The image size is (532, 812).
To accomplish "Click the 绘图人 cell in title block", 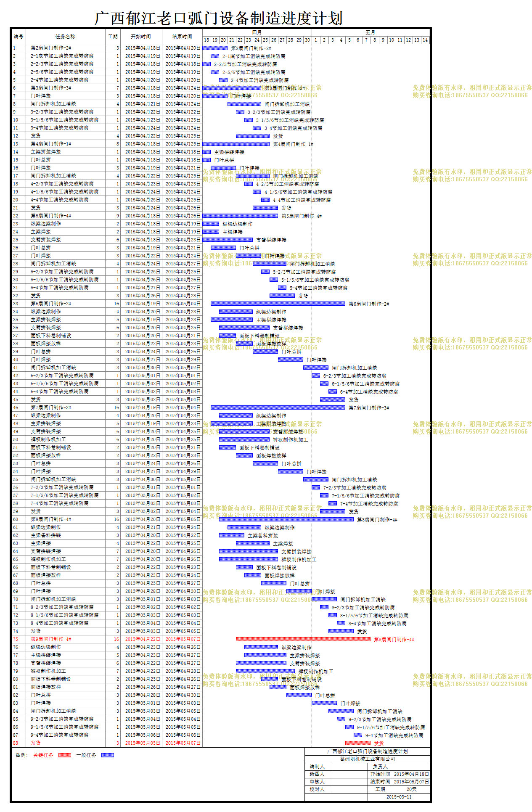I will coord(317,774).
